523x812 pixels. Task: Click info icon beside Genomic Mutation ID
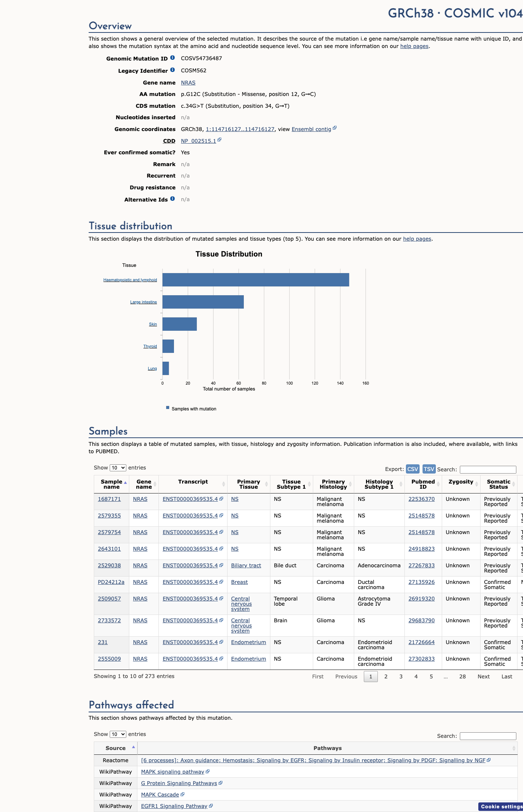point(172,58)
